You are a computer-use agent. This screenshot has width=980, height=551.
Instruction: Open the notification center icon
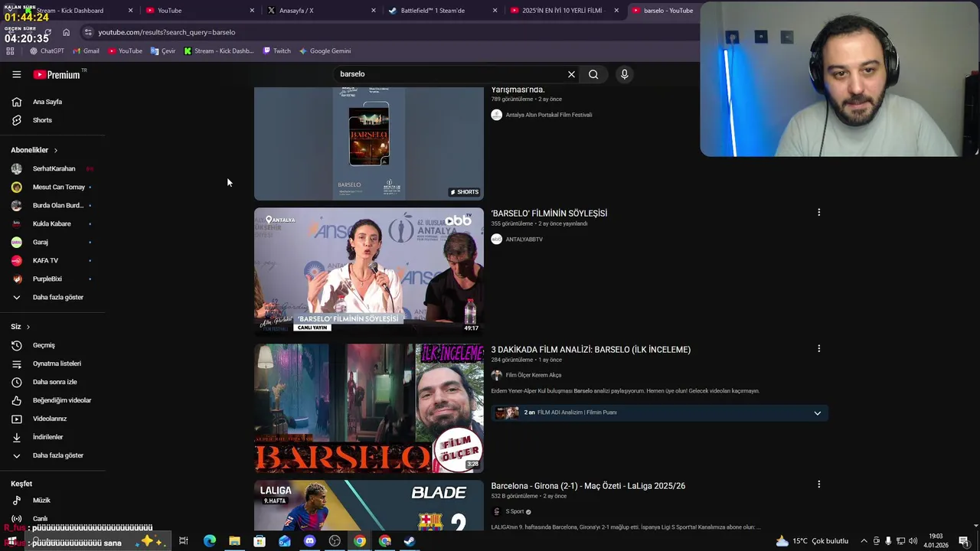pos(963,541)
